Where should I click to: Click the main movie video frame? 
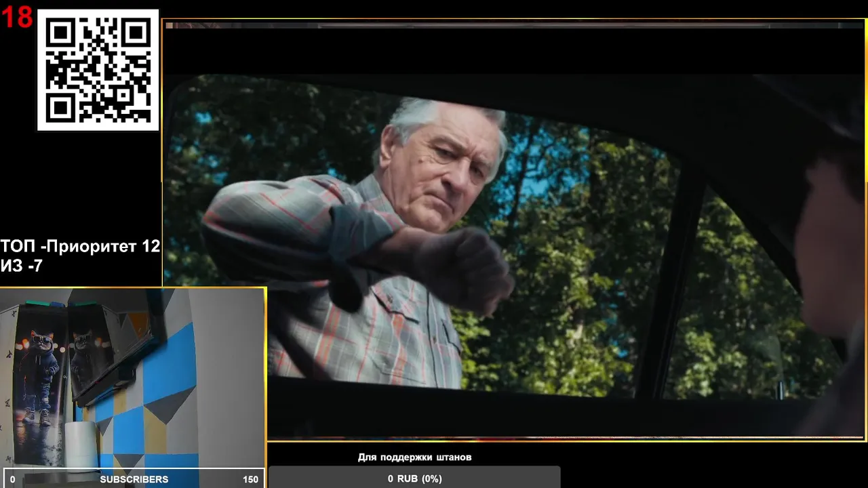coord(514,230)
